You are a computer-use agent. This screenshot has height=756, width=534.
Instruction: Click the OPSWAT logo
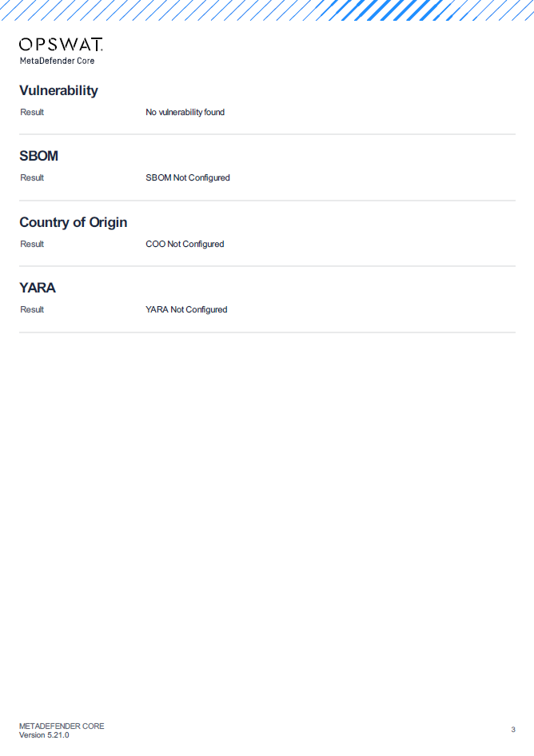[61, 45]
